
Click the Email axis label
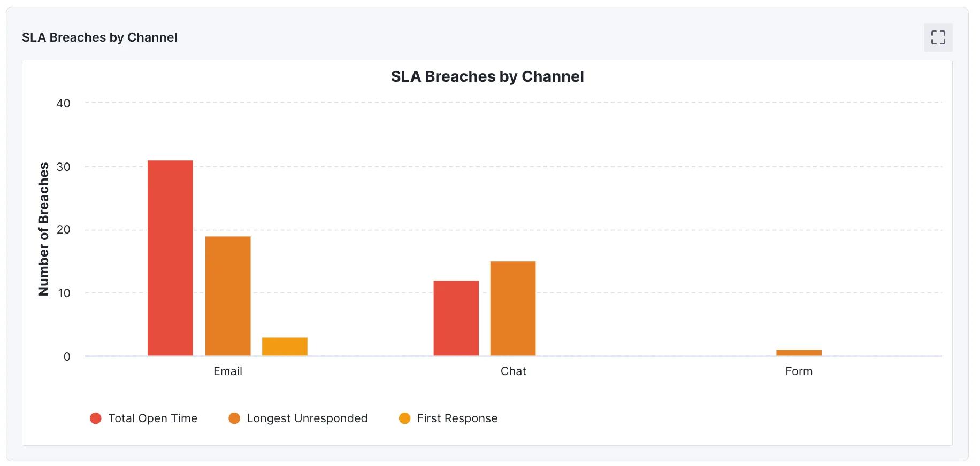(x=228, y=371)
